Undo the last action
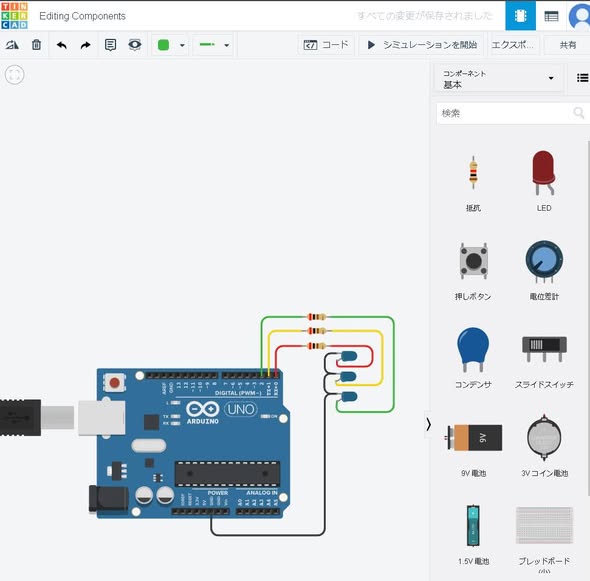590x581 pixels. click(62, 45)
